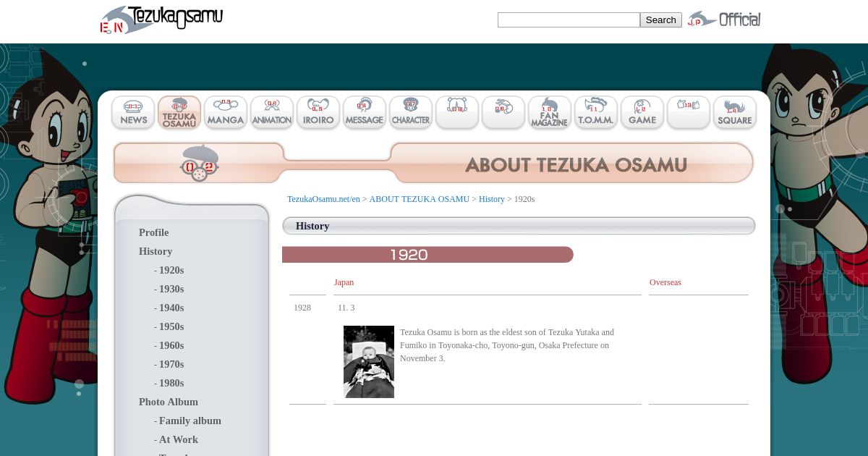This screenshot has height=456, width=868.
Task: Open Family album in the sidebar
Action: (190, 421)
